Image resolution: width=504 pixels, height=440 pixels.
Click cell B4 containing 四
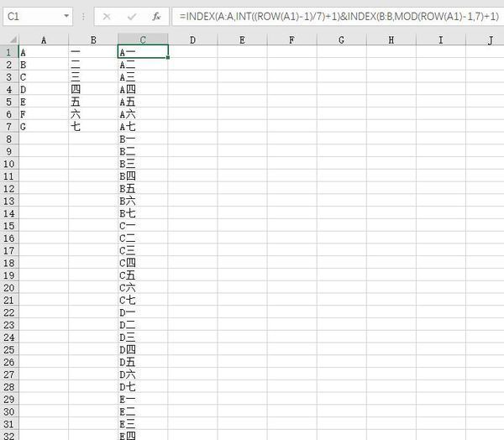93,89
